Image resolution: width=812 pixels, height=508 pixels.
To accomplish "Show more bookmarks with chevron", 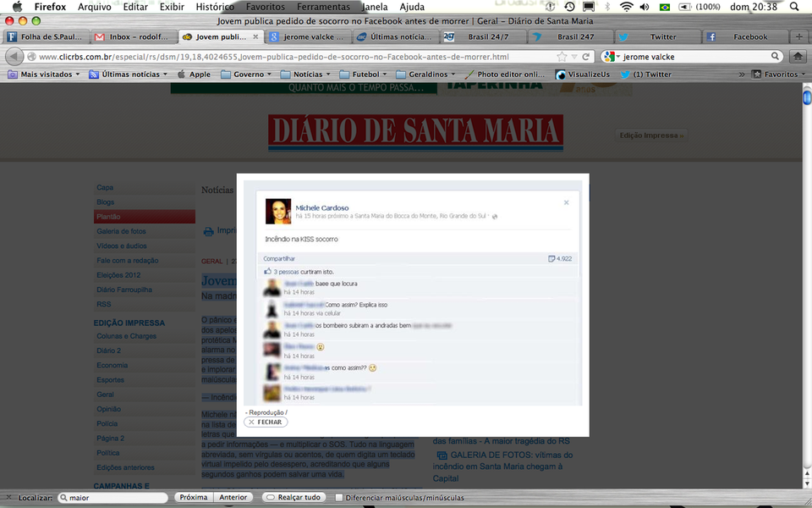I will point(742,75).
